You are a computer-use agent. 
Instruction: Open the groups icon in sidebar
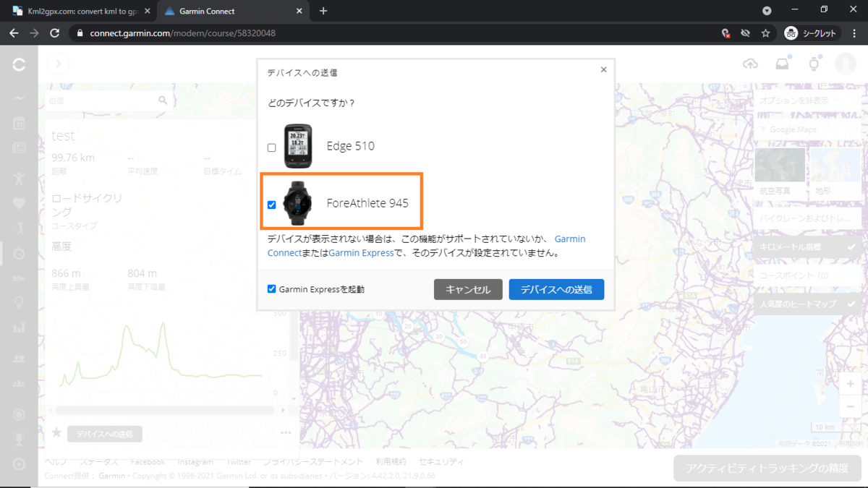pyautogui.click(x=20, y=382)
